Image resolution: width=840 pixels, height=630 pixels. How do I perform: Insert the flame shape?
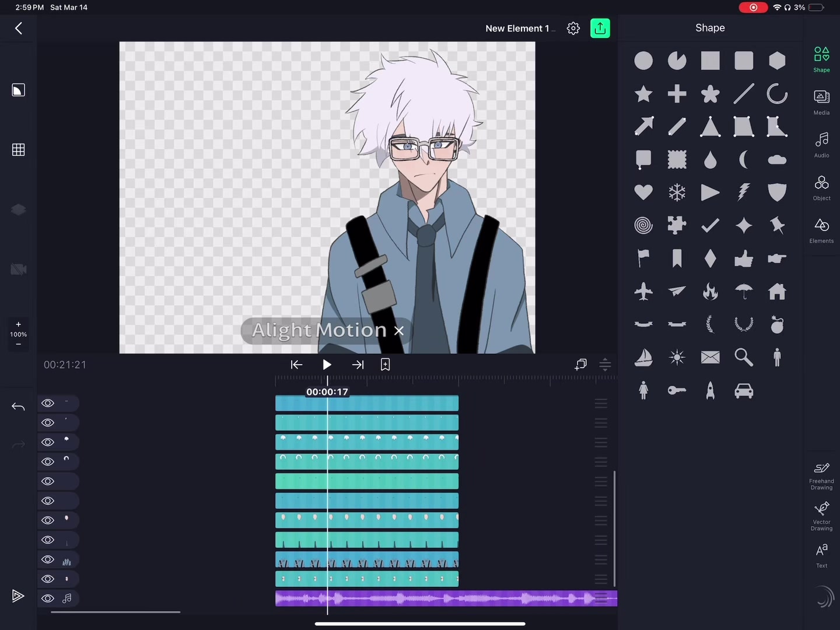(710, 291)
